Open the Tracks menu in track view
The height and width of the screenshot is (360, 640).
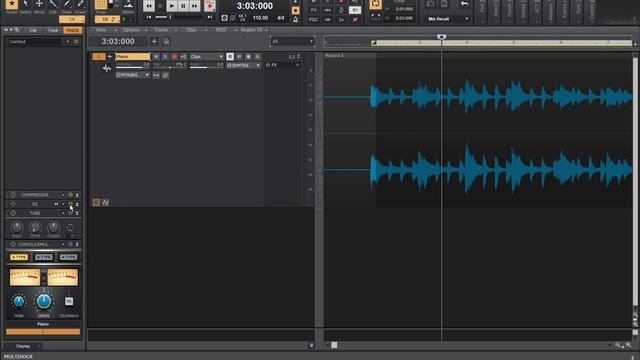[161, 30]
